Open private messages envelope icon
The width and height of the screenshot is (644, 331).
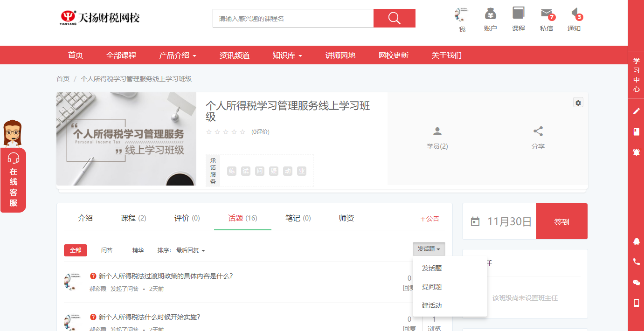[546, 14]
